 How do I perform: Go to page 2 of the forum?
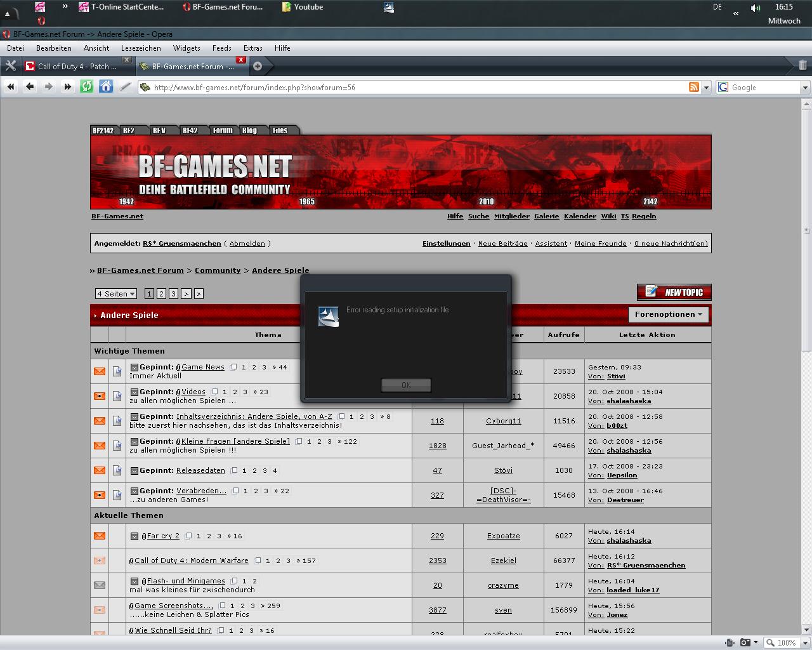(161, 294)
